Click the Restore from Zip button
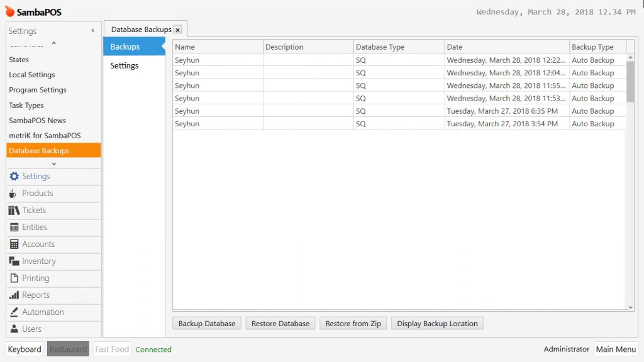The image size is (644, 362). click(x=353, y=324)
